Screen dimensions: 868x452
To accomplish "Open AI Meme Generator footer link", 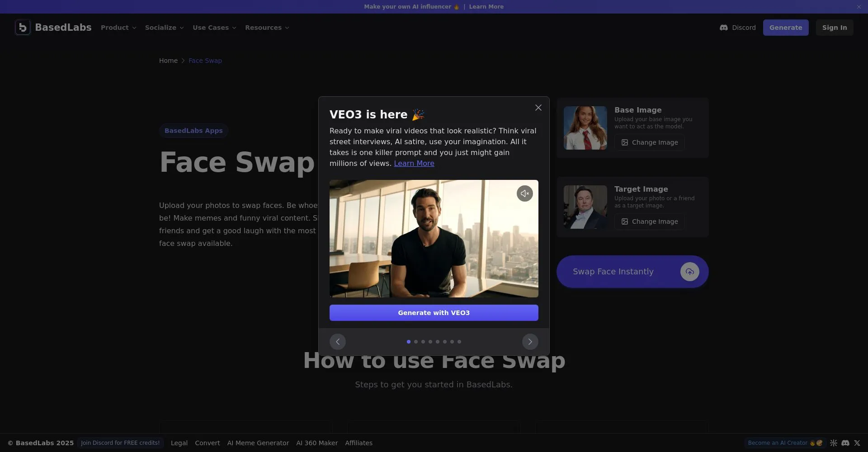I will coord(258,443).
